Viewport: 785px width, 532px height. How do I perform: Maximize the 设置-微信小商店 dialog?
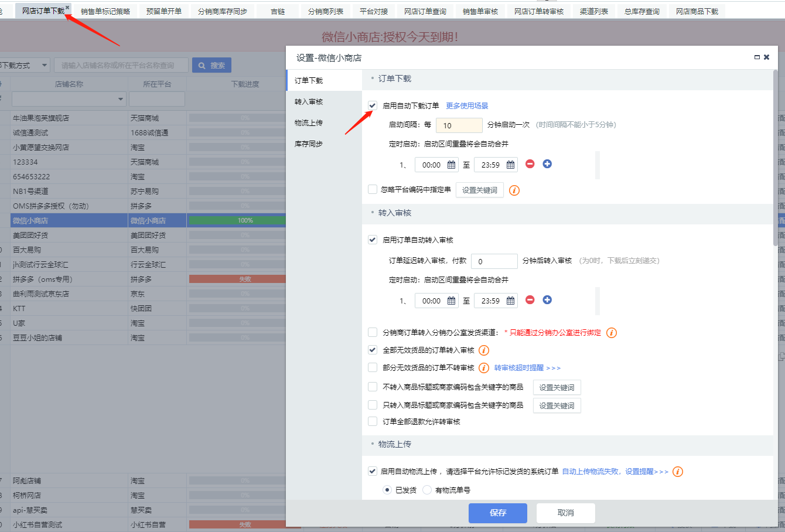point(757,57)
